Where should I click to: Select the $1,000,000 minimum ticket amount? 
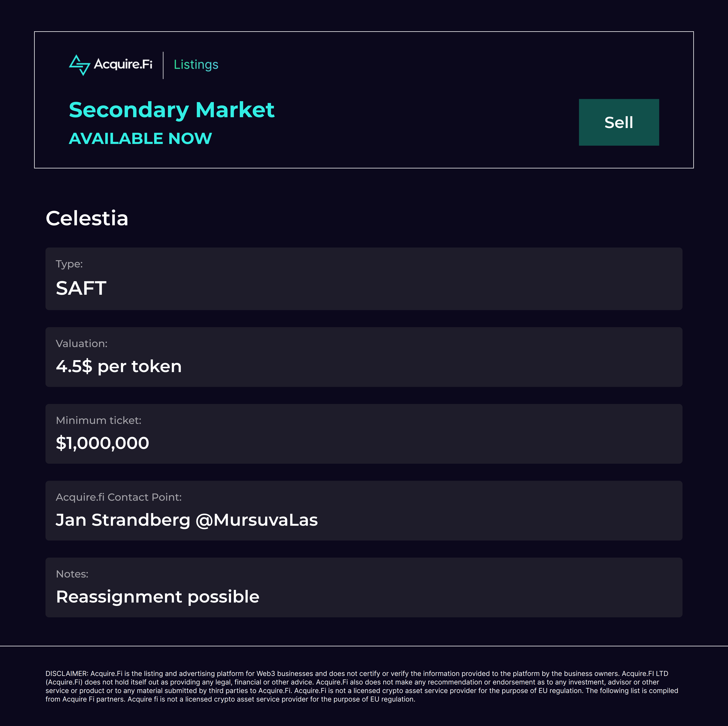(x=103, y=443)
